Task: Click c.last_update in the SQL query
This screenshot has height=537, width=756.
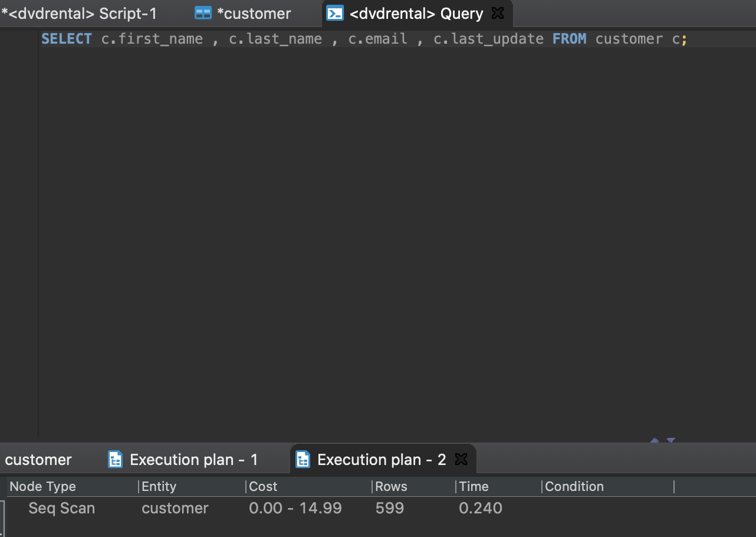Action: [x=488, y=39]
